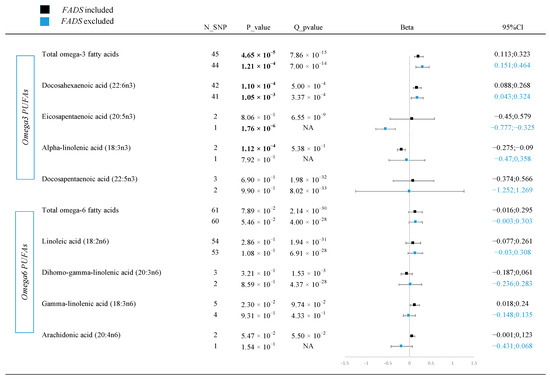Select the Gamma-linolenic acid (18:3n6) label
The image size is (550, 379).
[x=89, y=304]
